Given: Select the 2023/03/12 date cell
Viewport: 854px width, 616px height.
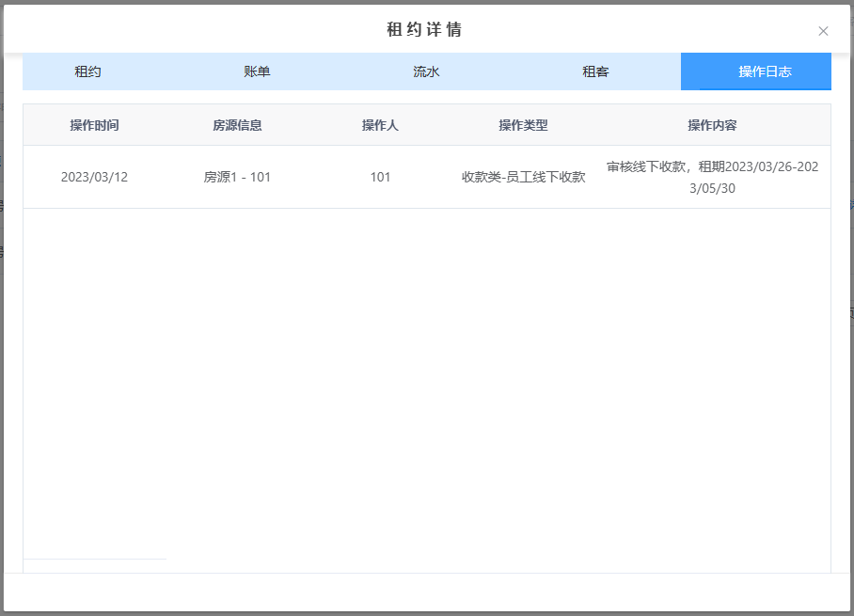Looking at the screenshot, I should point(94,177).
